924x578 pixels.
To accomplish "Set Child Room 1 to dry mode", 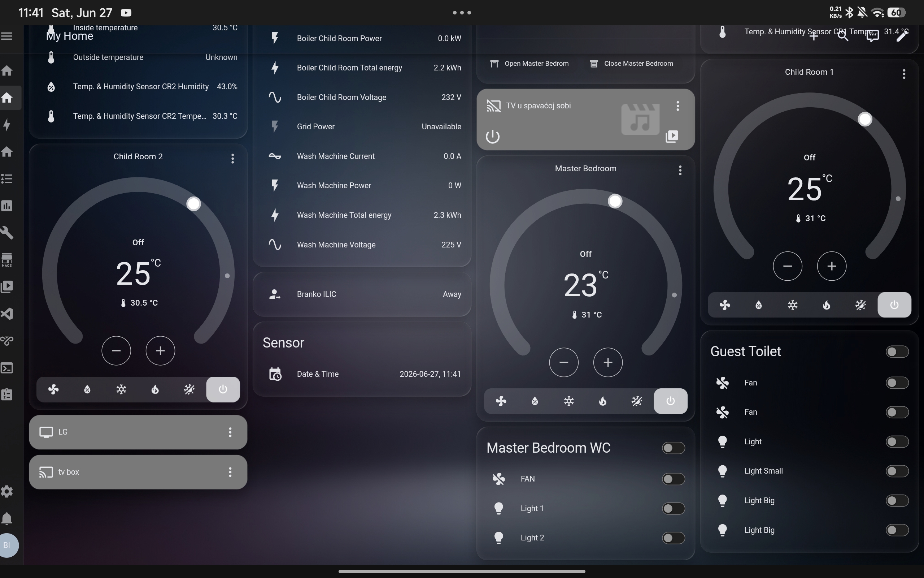I will click(x=759, y=305).
